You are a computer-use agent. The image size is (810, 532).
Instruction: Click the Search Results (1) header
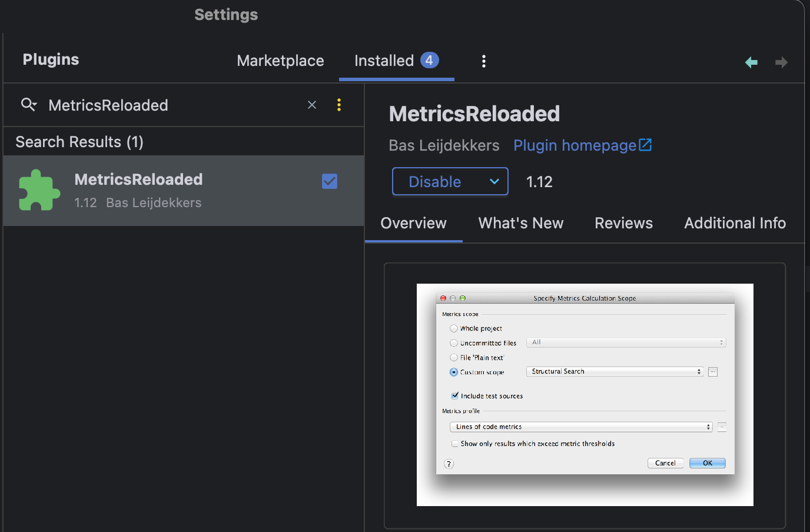tap(79, 142)
